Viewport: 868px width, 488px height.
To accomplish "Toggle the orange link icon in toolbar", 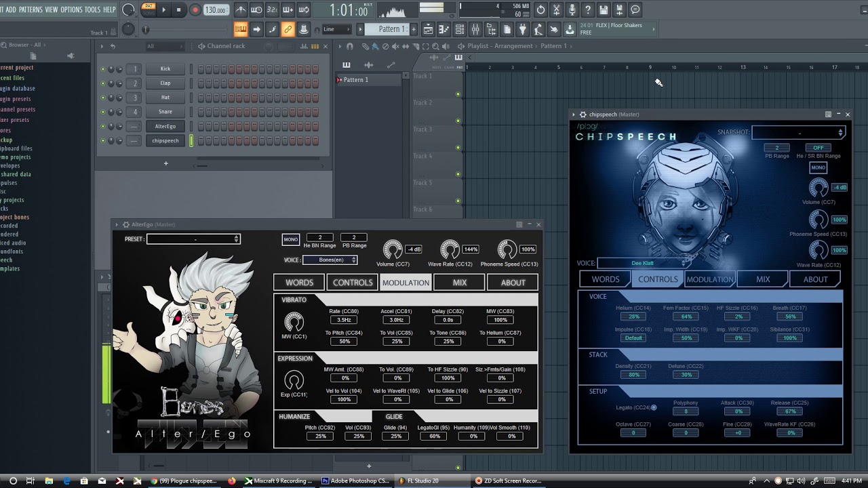I will (x=288, y=29).
